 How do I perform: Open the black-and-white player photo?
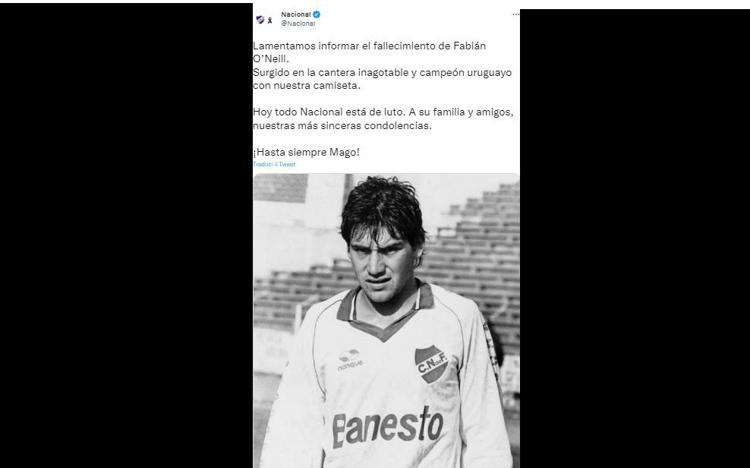(386, 321)
